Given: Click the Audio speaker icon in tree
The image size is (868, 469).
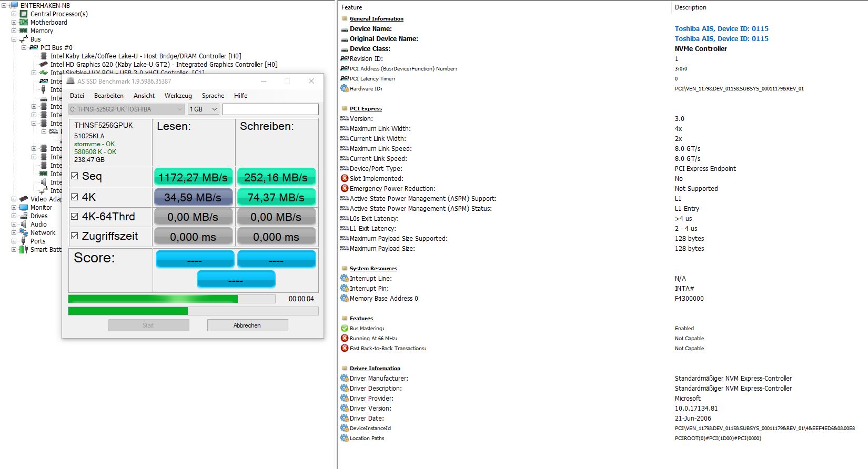Looking at the screenshot, I should [x=24, y=224].
